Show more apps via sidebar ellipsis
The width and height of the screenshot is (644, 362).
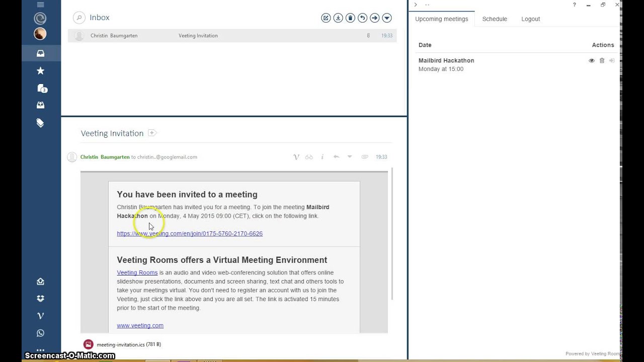click(40, 349)
